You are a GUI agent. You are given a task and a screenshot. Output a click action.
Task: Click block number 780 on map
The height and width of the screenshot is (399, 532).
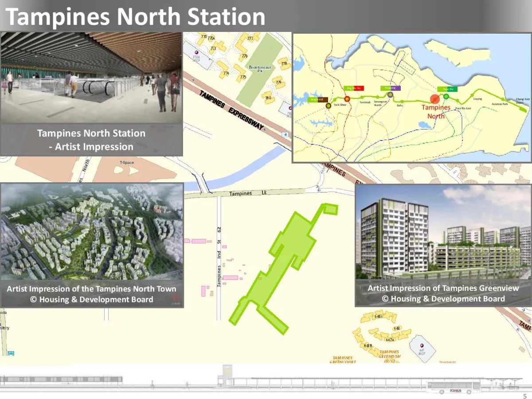point(268,98)
